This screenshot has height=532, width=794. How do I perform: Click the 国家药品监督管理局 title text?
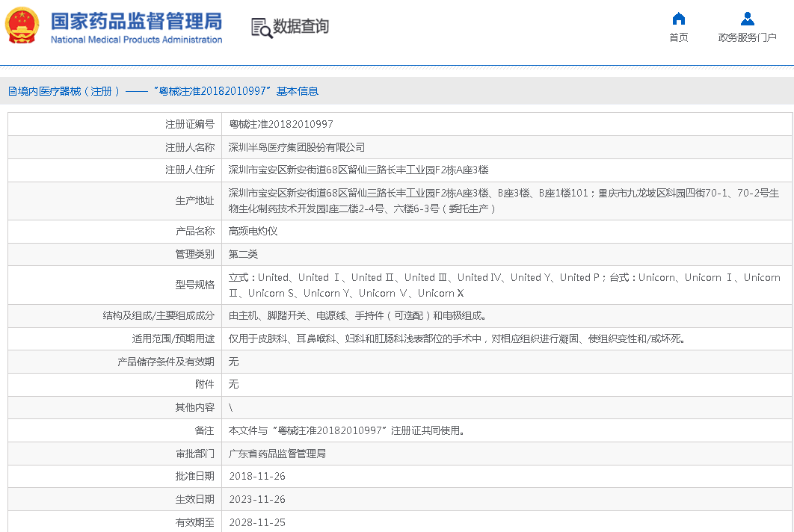click(x=136, y=20)
